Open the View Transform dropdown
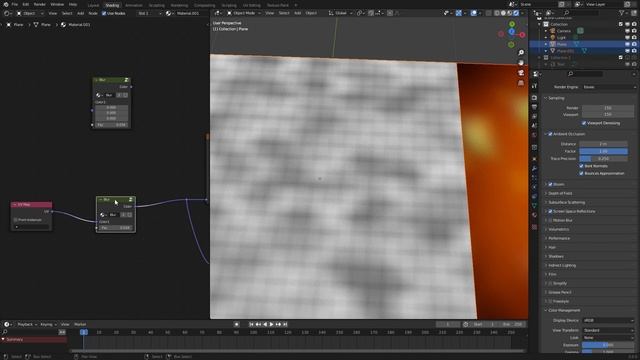 coord(608,330)
